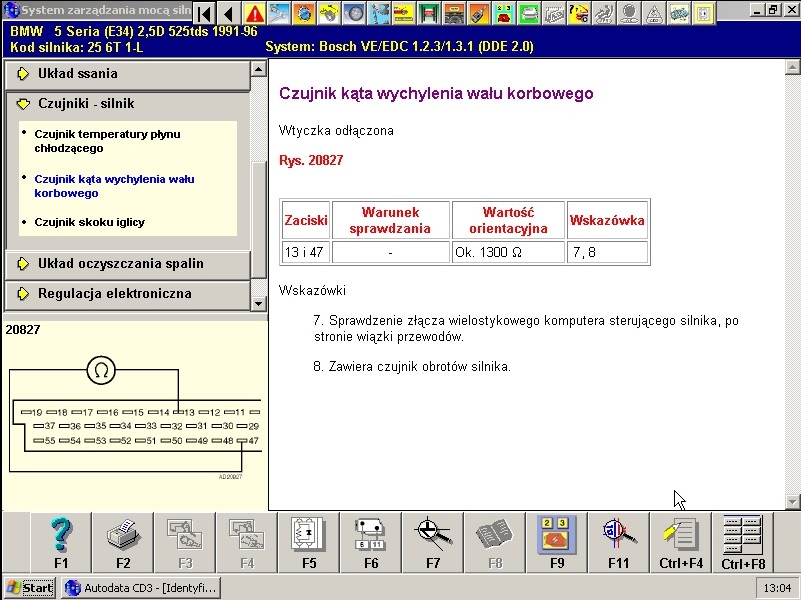Click the connector diagram 20827 image

[133, 415]
